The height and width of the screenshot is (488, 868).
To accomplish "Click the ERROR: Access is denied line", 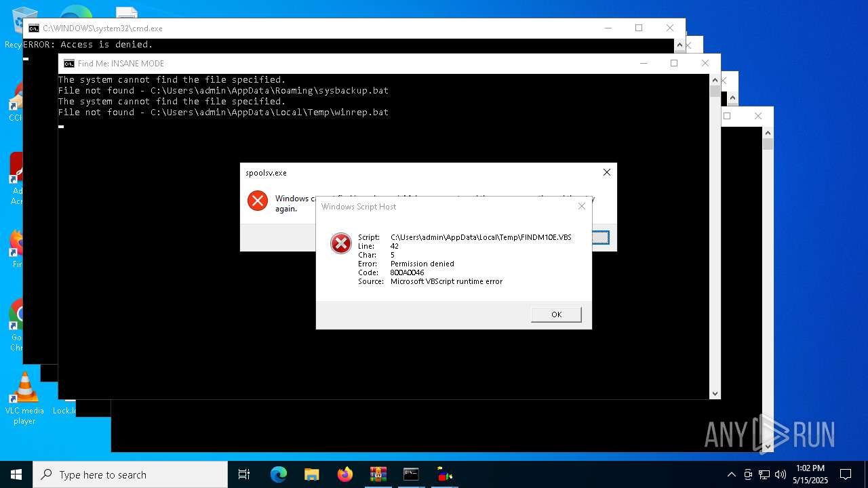I will pyautogui.click(x=88, y=45).
